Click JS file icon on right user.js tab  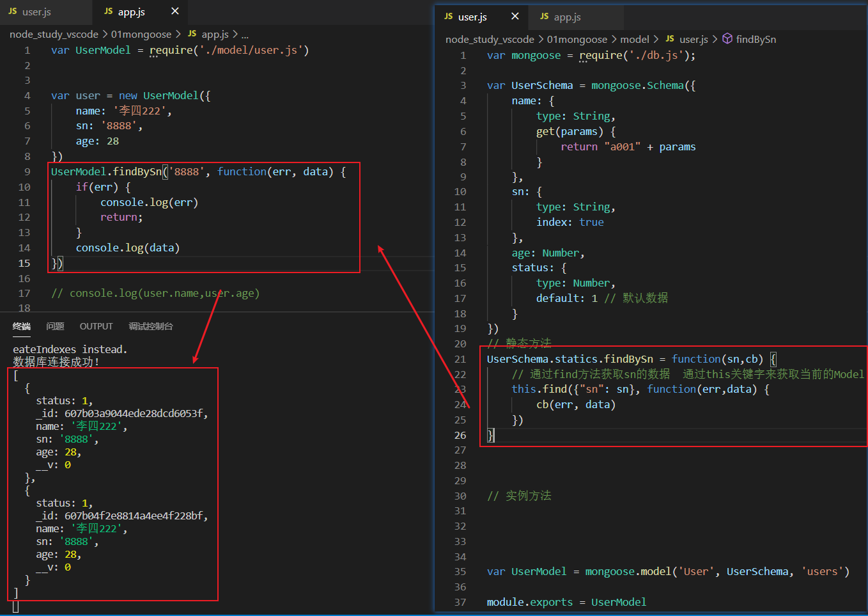click(448, 17)
